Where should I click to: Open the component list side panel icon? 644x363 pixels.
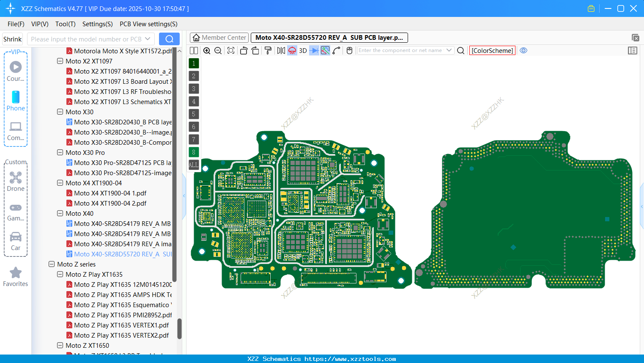(x=633, y=50)
